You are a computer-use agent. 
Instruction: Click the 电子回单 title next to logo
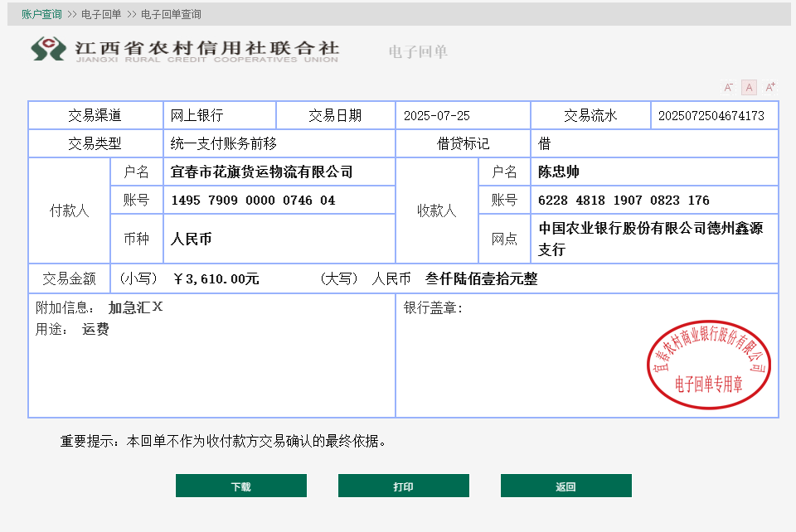point(418,51)
